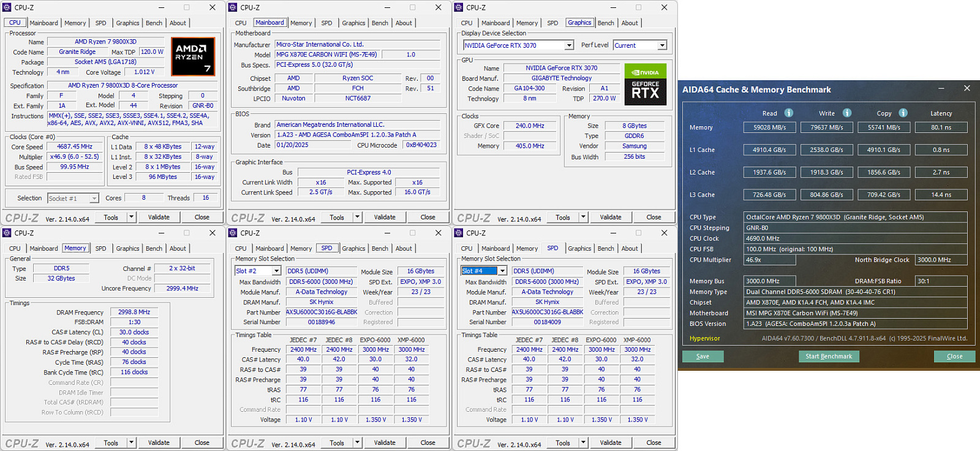Click Save in the AIDA64 benchmark window
Image resolution: width=980 pixels, height=451 pixels.
(703, 357)
